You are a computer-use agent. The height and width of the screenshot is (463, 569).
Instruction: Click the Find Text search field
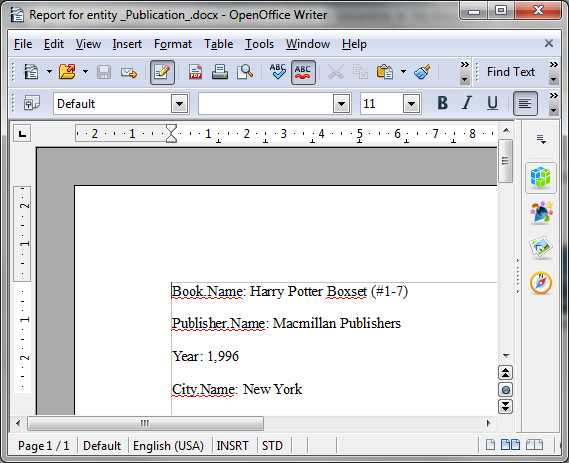click(x=511, y=72)
